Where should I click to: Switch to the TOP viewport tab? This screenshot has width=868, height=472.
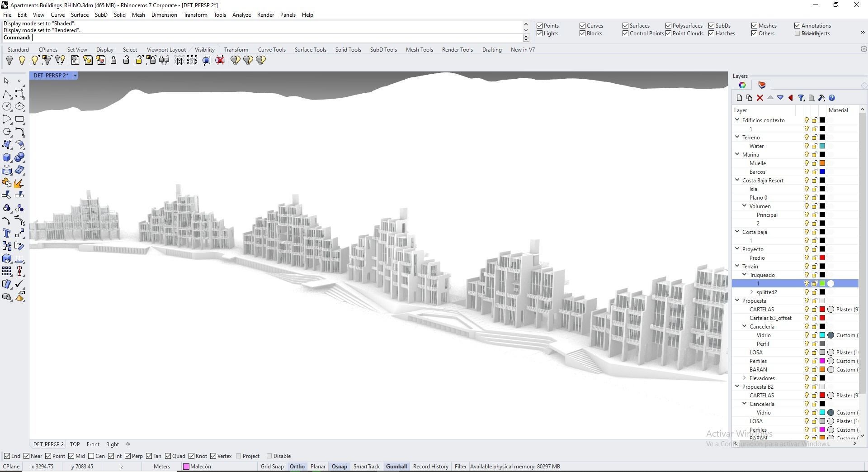coord(75,444)
